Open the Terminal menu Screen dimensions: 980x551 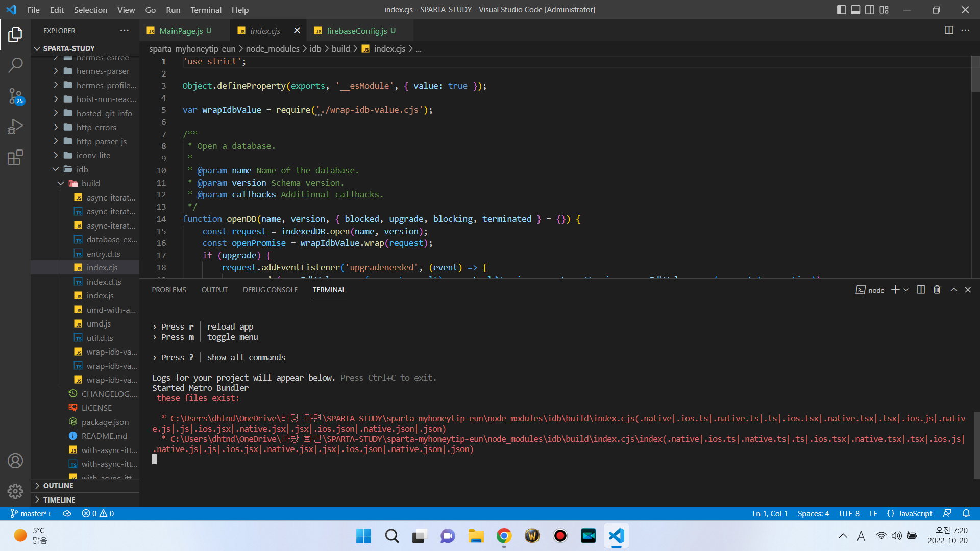(206, 10)
